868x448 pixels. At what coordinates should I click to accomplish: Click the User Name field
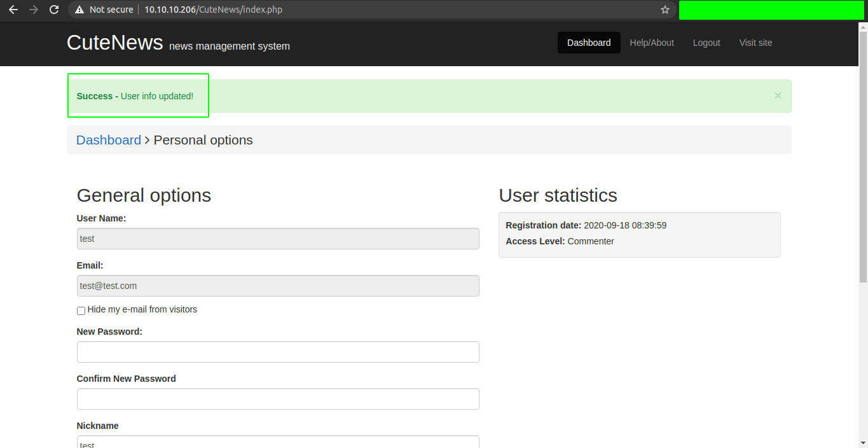tap(278, 239)
